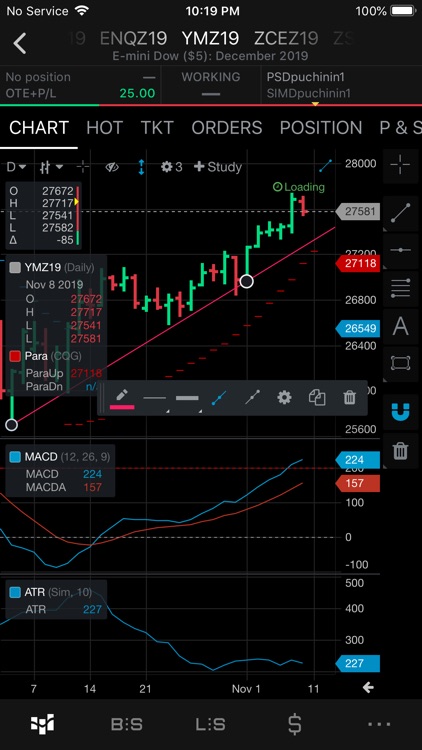The width and height of the screenshot is (422, 750).
Task: Grab the trendline start handle at lower left
Action: tap(11, 424)
